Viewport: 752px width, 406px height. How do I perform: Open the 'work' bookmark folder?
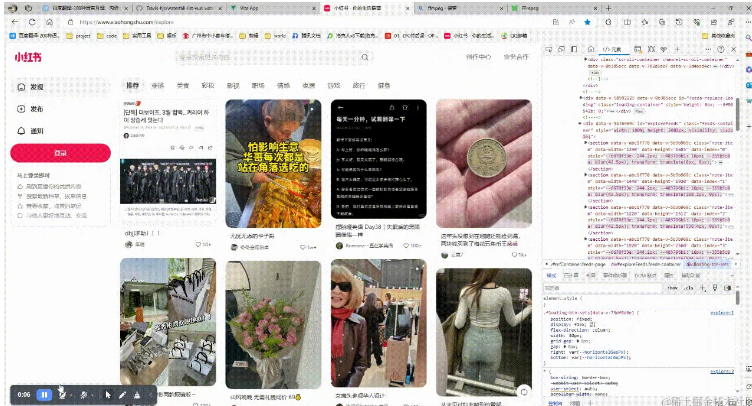pyautogui.click(x=275, y=35)
